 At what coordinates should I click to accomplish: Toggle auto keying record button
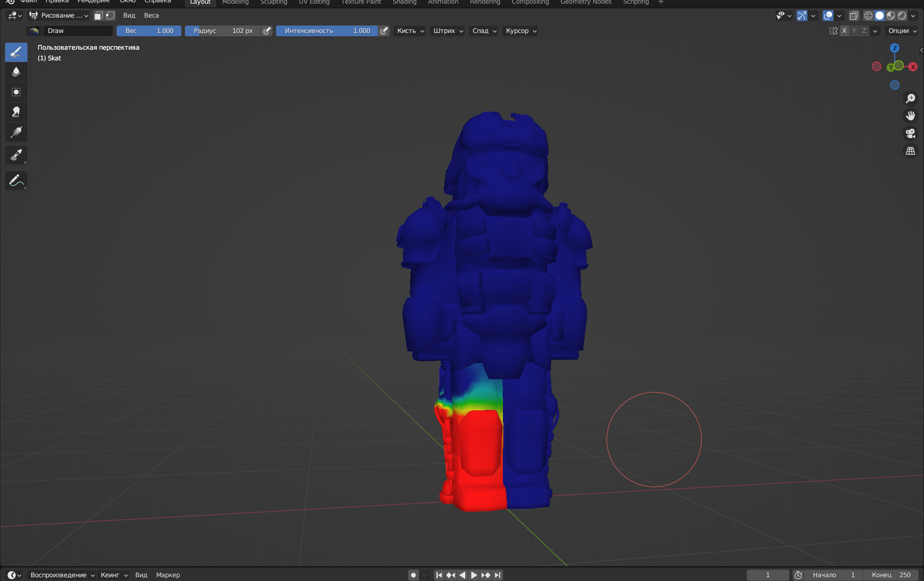tap(413, 575)
